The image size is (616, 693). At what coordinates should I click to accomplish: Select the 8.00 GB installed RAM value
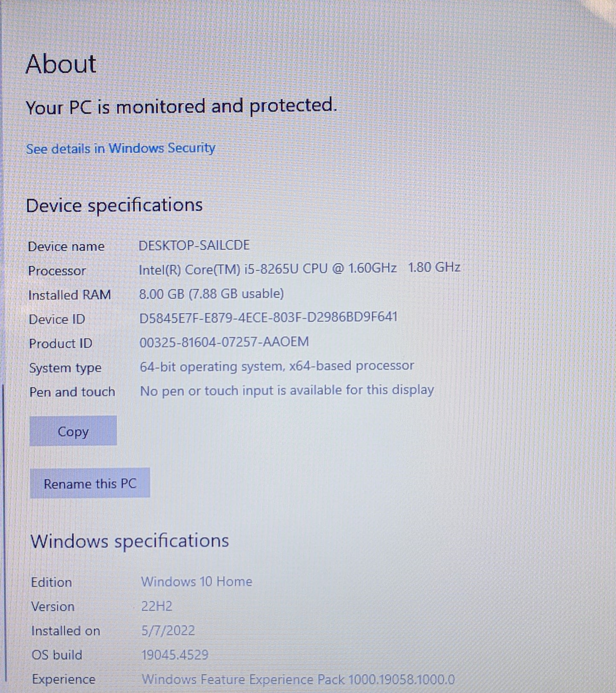211,294
